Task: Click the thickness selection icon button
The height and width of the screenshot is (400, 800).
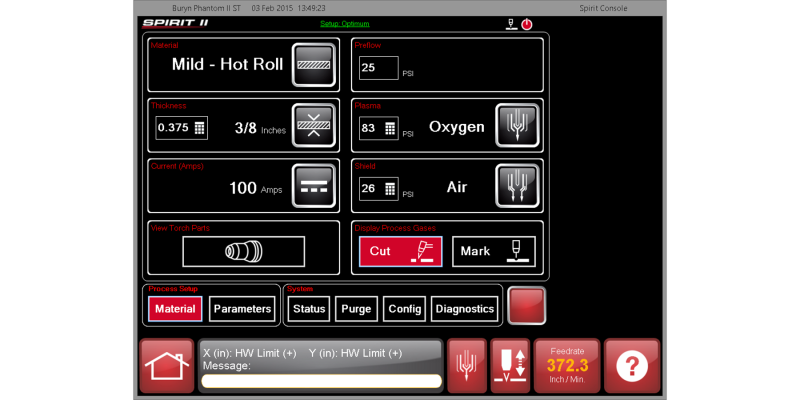Action: (x=313, y=126)
